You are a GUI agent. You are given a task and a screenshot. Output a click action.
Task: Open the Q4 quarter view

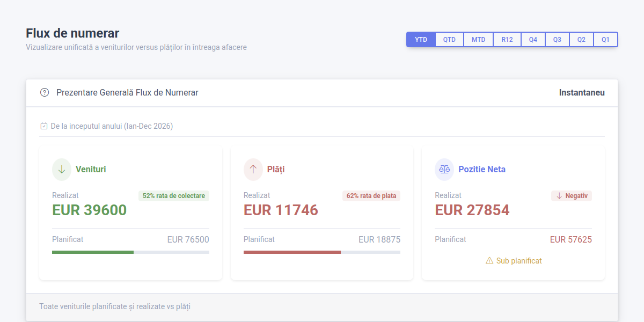click(x=533, y=39)
